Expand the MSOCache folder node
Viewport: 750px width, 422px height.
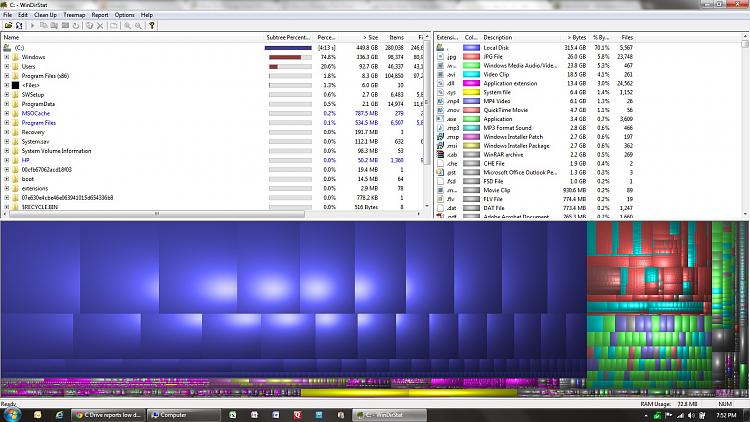(7, 113)
